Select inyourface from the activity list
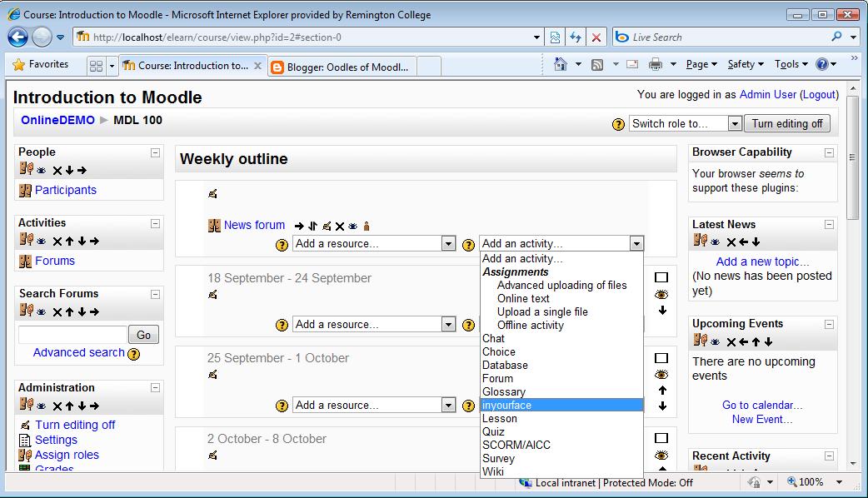Screen dimensions: 868x498 point(506,405)
